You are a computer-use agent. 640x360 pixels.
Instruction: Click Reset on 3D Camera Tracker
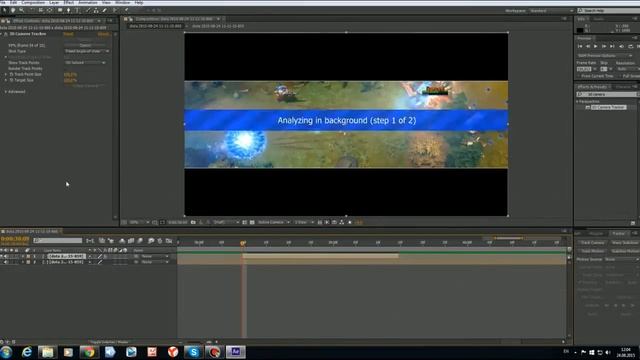tap(68, 34)
